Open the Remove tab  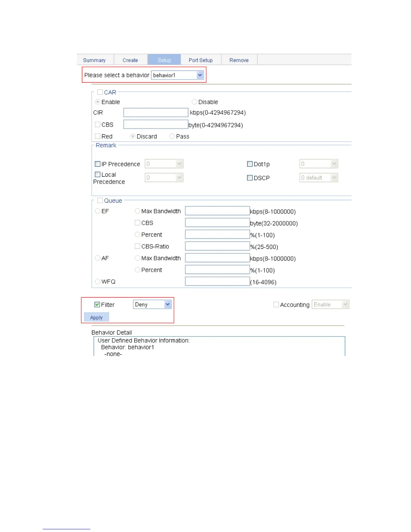239,60
